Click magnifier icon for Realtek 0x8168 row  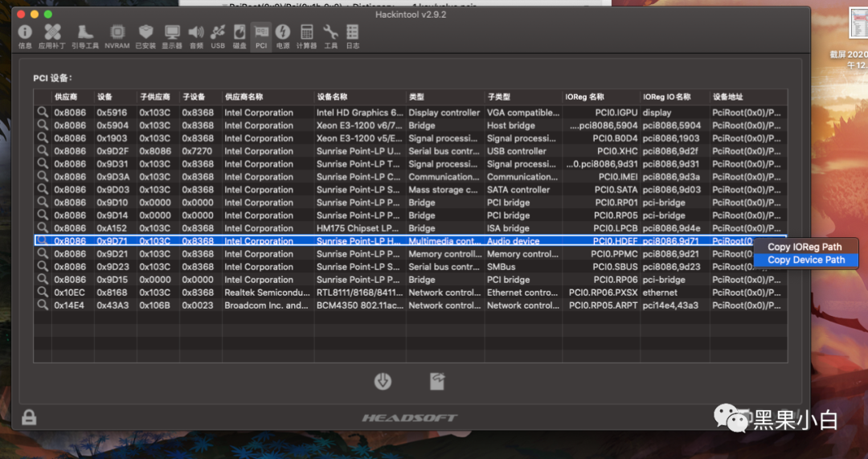coord(43,292)
